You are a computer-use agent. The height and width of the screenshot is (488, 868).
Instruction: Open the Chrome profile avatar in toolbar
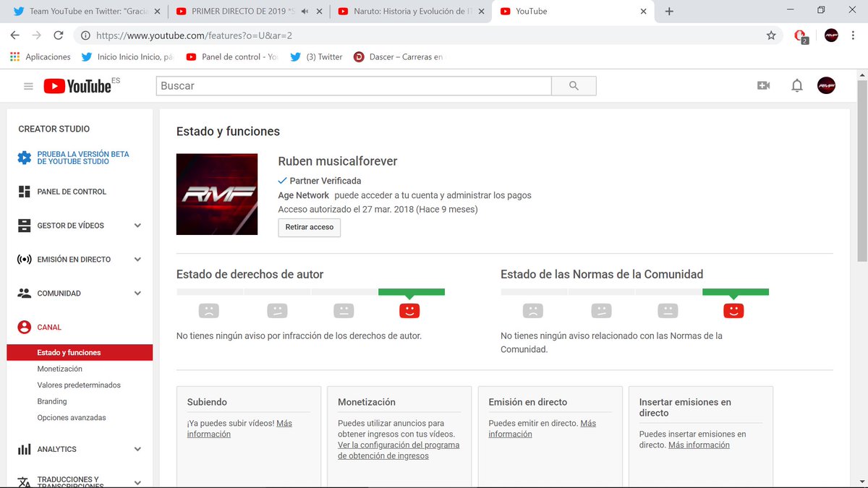pos(831,35)
